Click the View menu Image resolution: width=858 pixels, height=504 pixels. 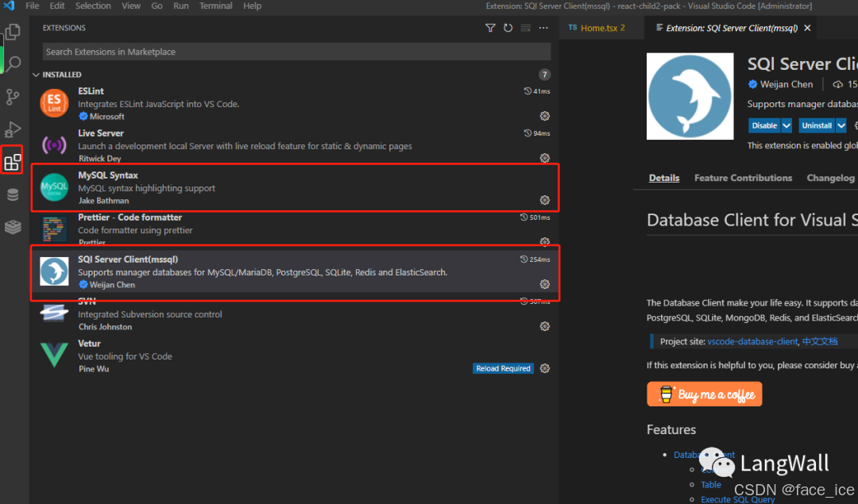[130, 6]
